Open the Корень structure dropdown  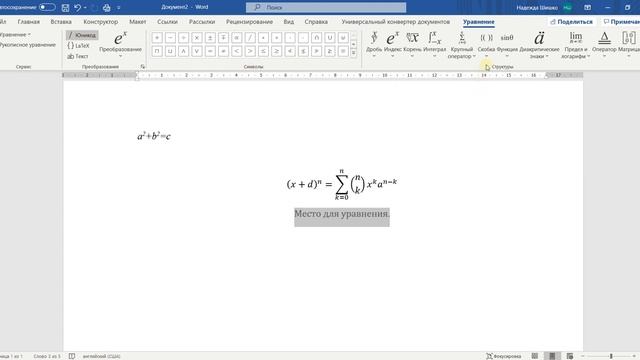coord(412,44)
